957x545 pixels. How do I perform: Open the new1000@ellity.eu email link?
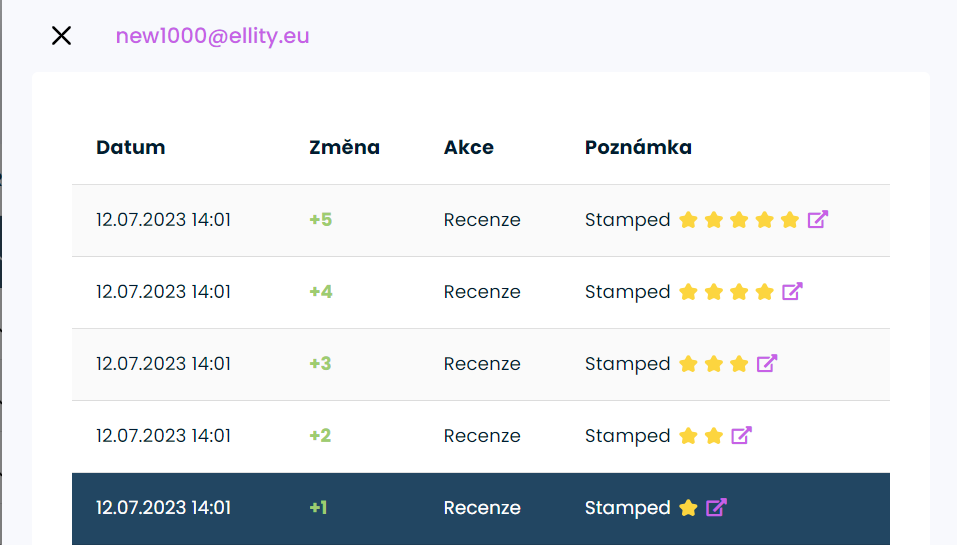[212, 36]
